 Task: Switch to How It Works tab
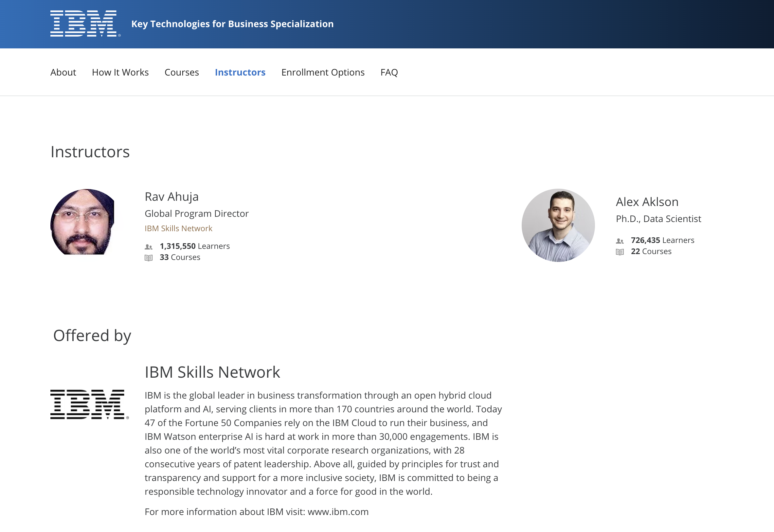[x=120, y=72]
